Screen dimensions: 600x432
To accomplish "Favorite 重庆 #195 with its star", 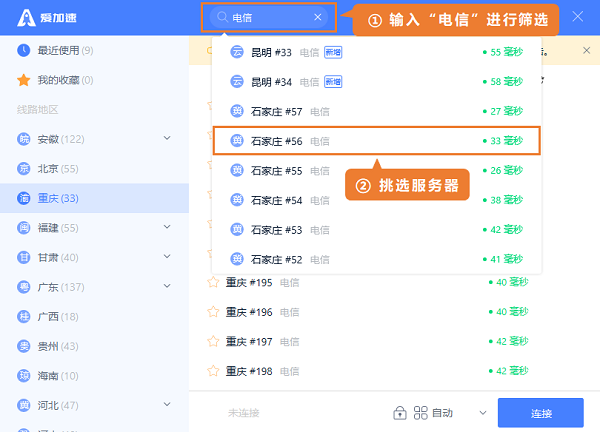I will click(213, 282).
